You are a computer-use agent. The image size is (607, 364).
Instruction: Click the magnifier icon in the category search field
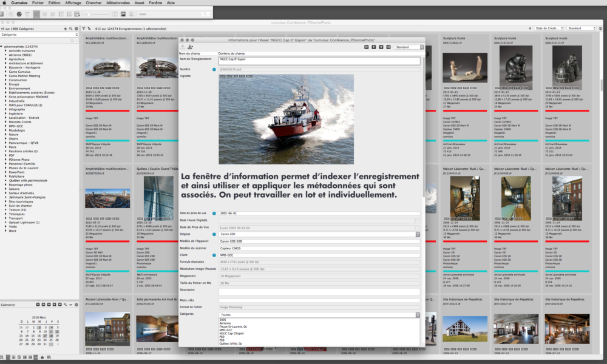point(72,41)
